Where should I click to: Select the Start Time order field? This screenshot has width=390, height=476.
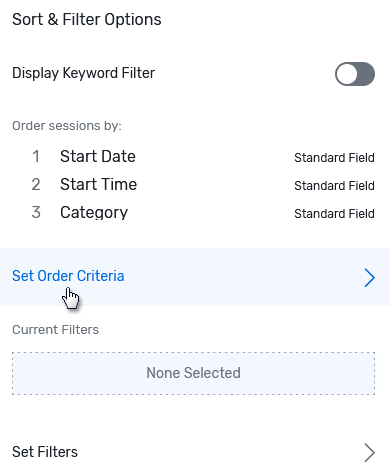click(98, 184)
